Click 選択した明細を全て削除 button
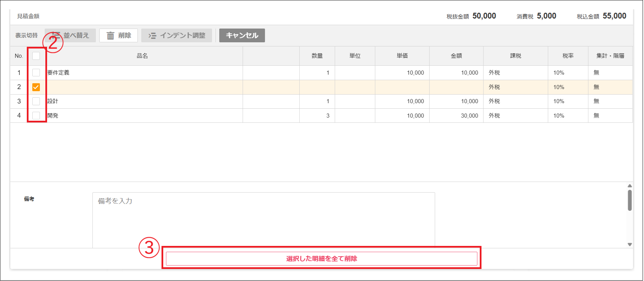The width and height of the screenshot is (644, 281). pyautogui.click(x=322, y=259)
